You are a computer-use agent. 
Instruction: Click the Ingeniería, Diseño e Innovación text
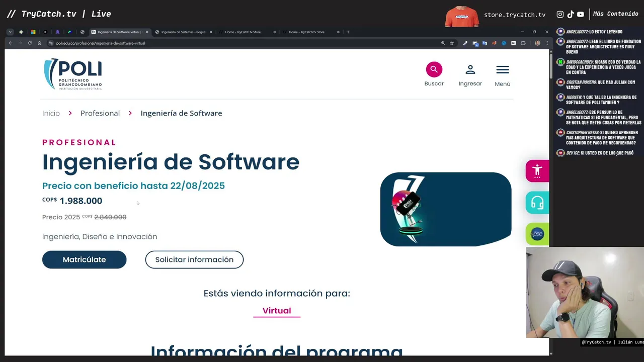coord(100,236)
